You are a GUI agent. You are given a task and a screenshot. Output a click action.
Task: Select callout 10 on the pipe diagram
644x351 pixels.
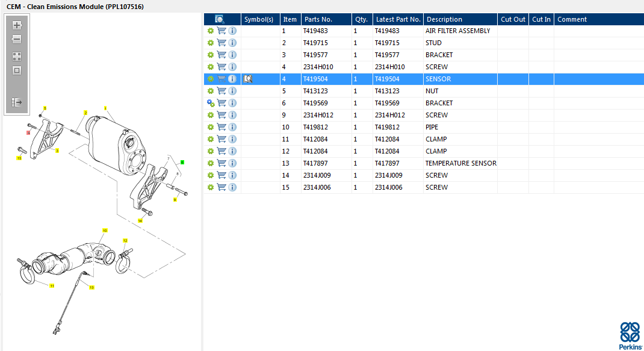[x=105, y=231]
